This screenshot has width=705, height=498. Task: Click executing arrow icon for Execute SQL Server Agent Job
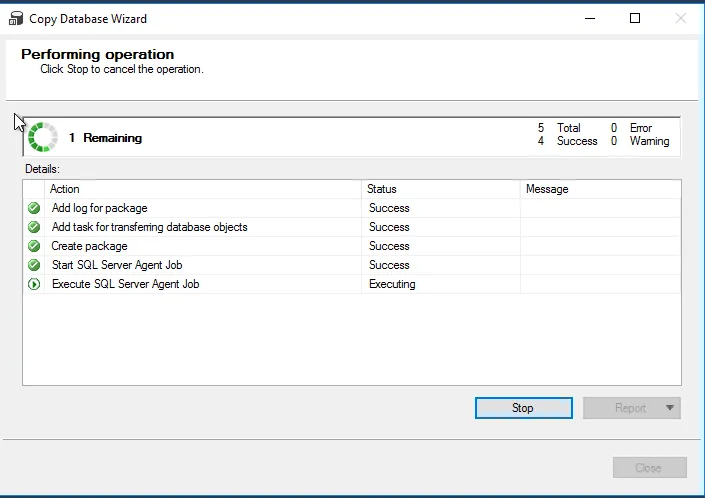pos(34,284)
